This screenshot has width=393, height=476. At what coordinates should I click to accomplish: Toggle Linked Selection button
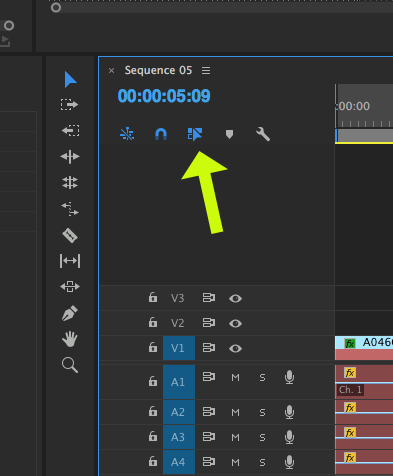click(x=195, y=134)
